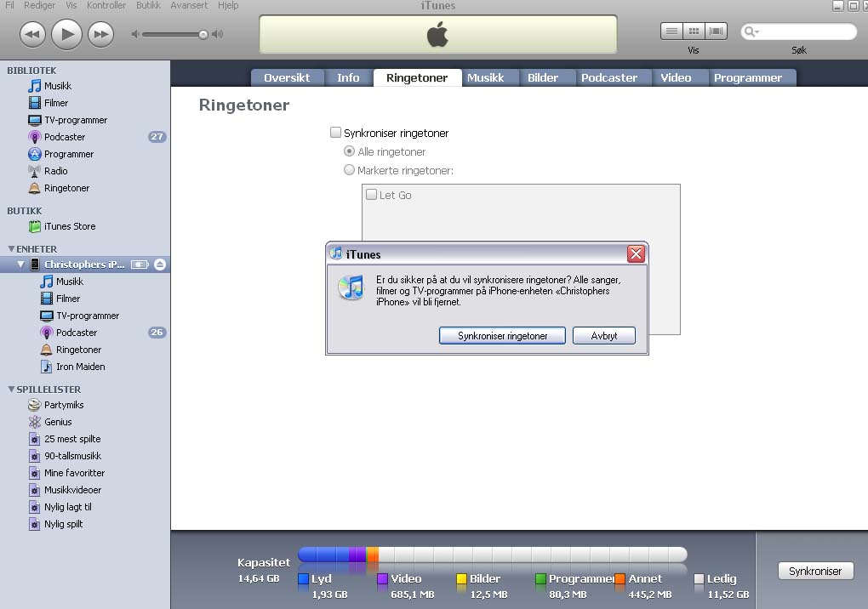The width and height of the screenshot is (868, 609).
Task: Collapse the Christophers iPhone device tree
Action: (x=20, y=265)
